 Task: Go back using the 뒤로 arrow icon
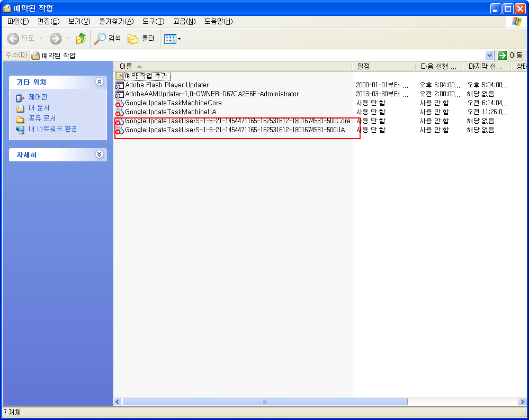[13, 39]
